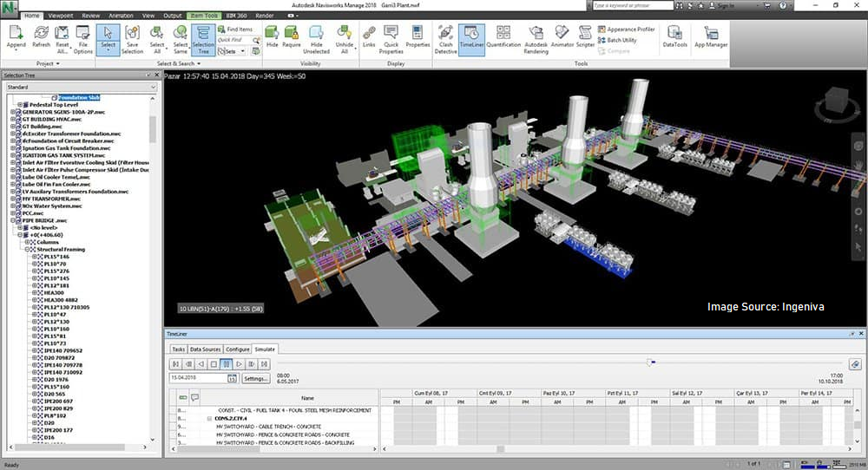Expand the Columns tree node
868x470 pixels.
pyautogui.click(x=27, y=242)
